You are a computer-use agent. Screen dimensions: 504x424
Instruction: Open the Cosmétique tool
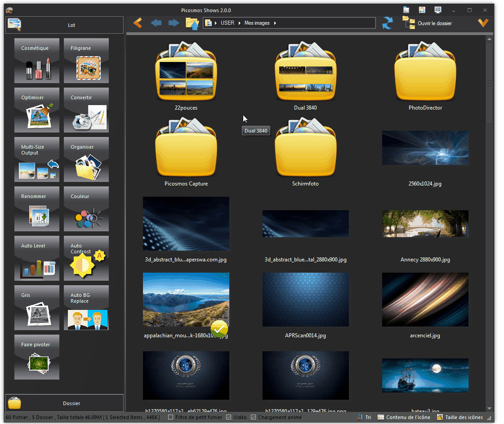[37, 61]
